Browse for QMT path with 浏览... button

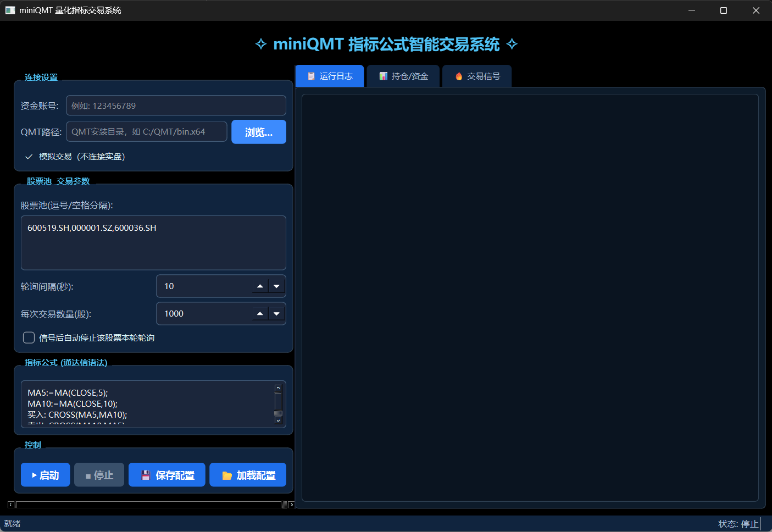(259, 132)
